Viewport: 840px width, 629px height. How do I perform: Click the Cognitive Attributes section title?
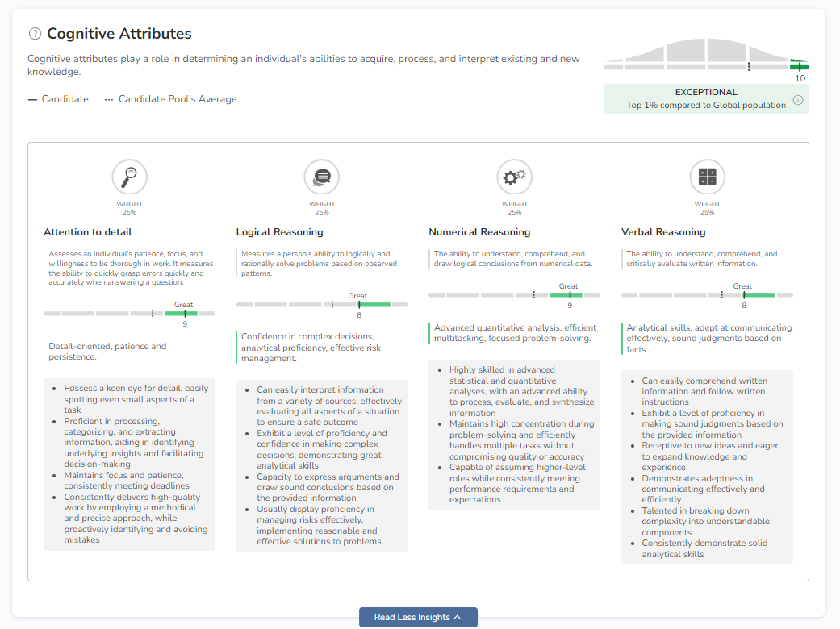119,34
